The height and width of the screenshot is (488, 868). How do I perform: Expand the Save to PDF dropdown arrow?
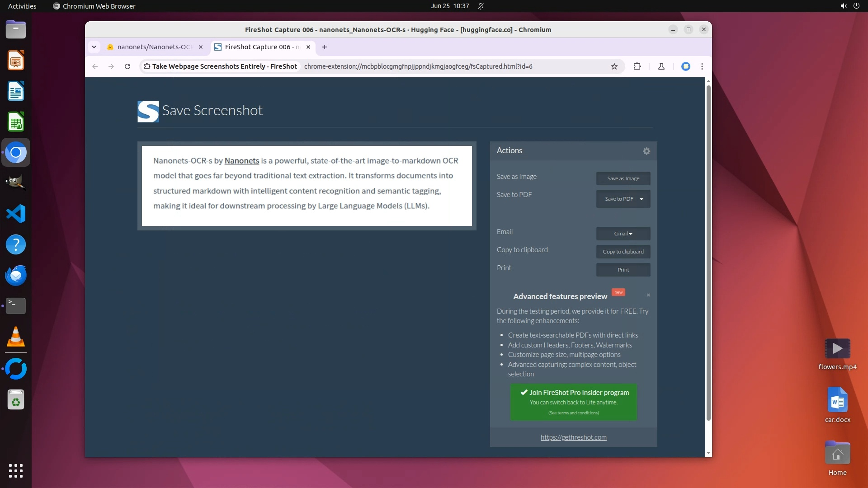(641, 199)
